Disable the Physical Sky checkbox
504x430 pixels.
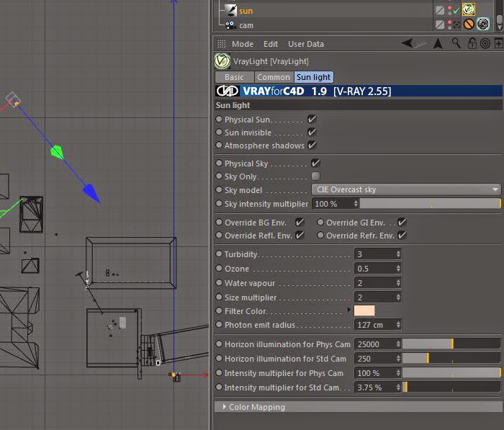pos(315,163)
